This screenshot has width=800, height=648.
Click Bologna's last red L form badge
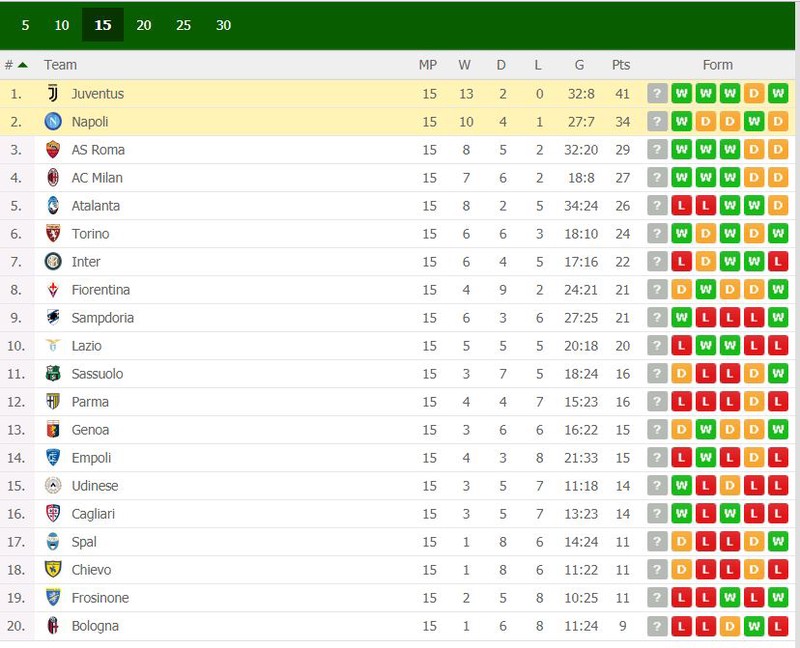point(778,626)
